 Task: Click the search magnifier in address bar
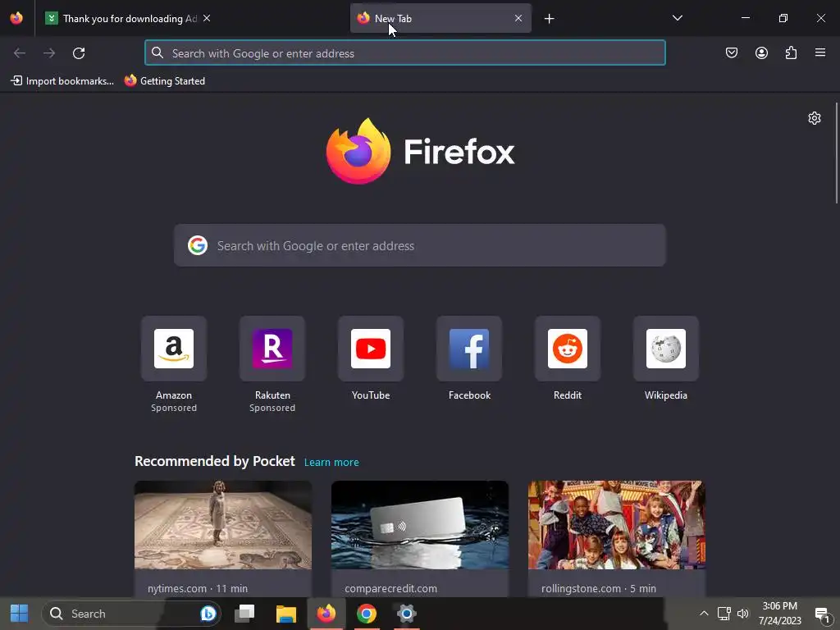point(157,52)
